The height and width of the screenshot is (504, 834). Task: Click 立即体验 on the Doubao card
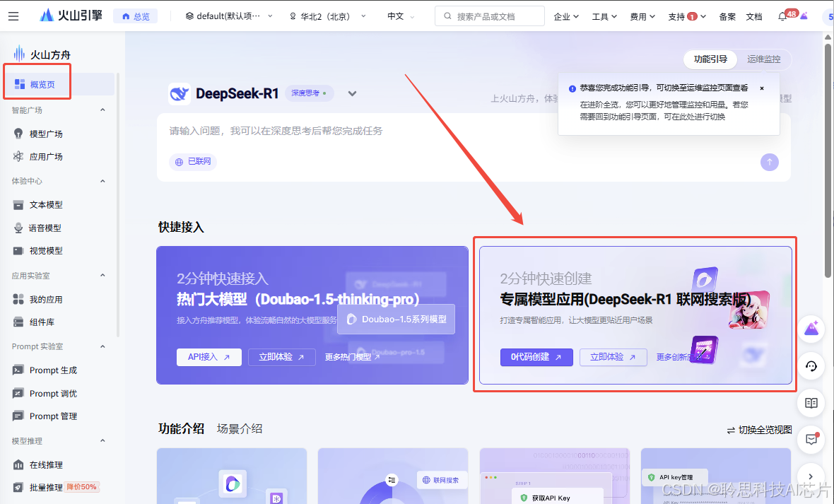point(281,357)
